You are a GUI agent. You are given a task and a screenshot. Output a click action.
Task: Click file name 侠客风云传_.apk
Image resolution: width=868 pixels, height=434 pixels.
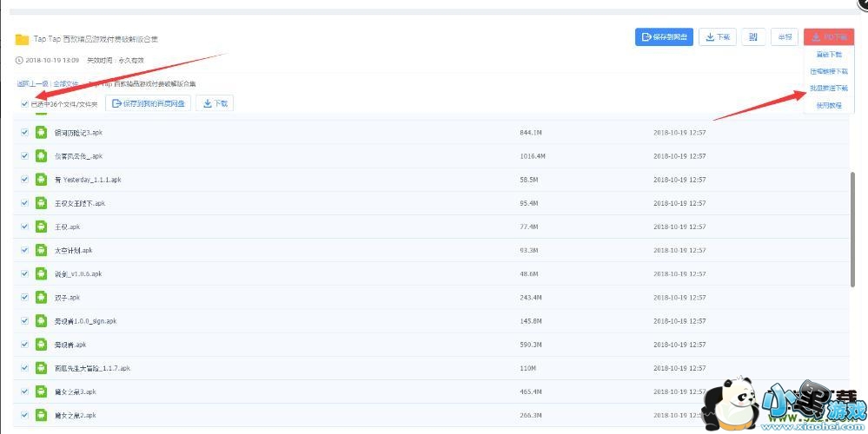[78, 156]
